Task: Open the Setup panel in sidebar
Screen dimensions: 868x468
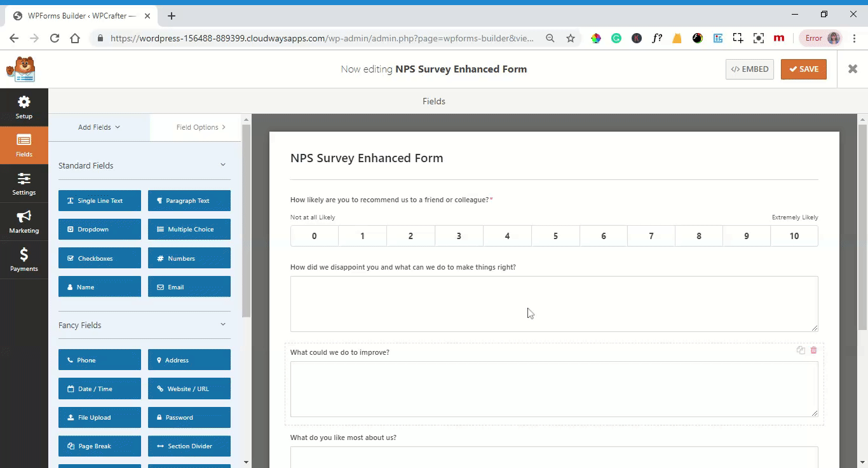Action: point(24,107)
